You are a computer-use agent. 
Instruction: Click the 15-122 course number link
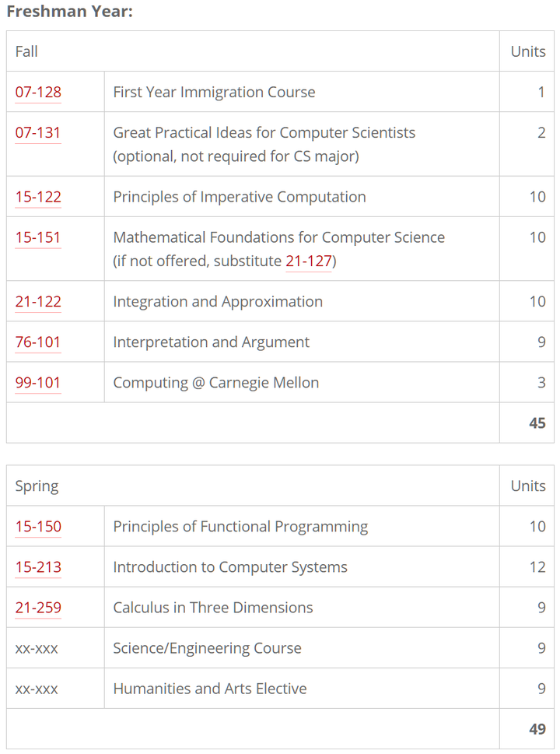click(x=38, y=197)
